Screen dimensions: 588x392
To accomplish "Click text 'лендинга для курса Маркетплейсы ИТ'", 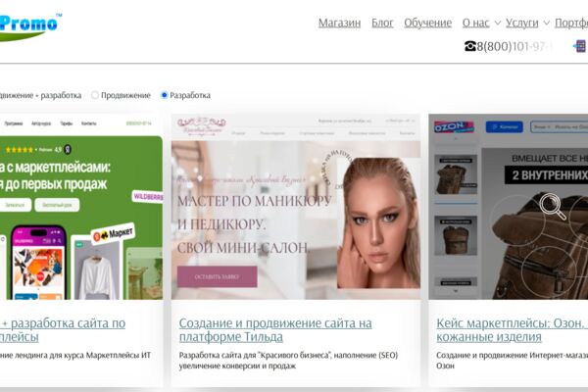I will 82,355.
